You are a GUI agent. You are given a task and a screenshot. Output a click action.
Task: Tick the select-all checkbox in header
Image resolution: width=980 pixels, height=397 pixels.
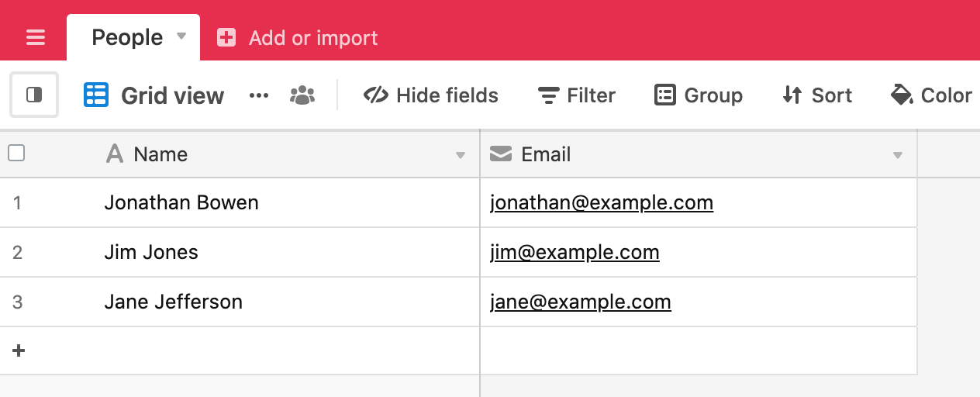[16, 154]
